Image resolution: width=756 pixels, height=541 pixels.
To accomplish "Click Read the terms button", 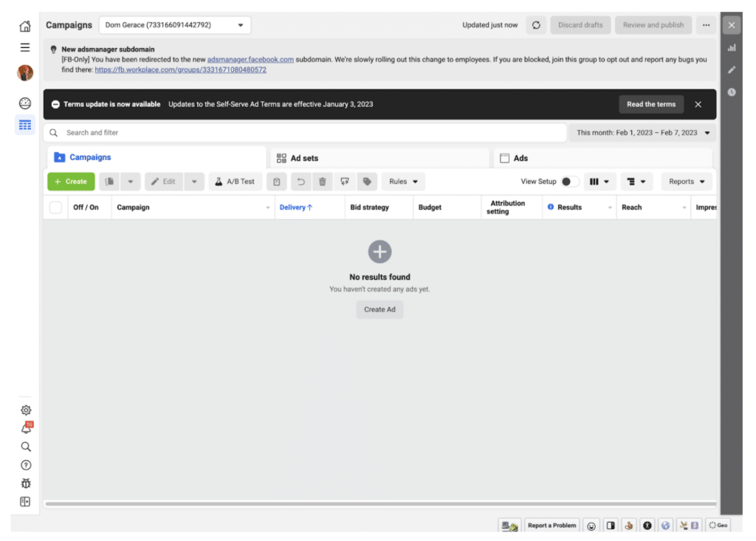I will click(651, 104).
